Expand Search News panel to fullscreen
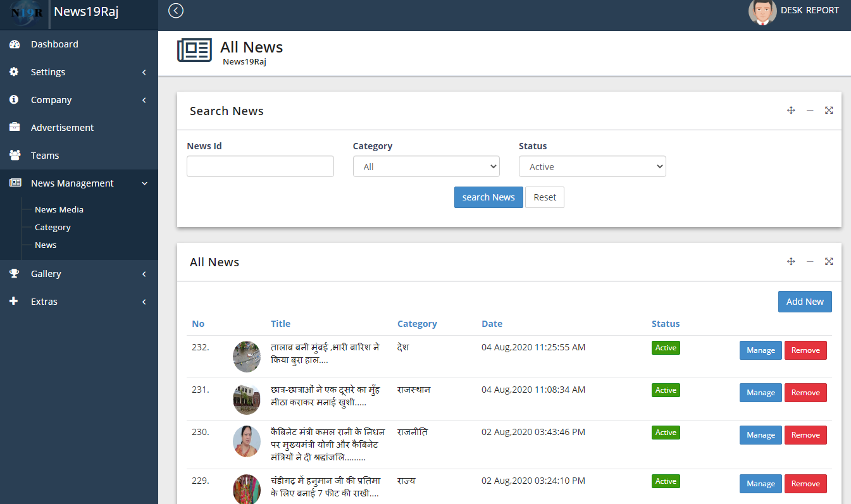The width and height of the screenshot is (851, 504). pos(829,111)
